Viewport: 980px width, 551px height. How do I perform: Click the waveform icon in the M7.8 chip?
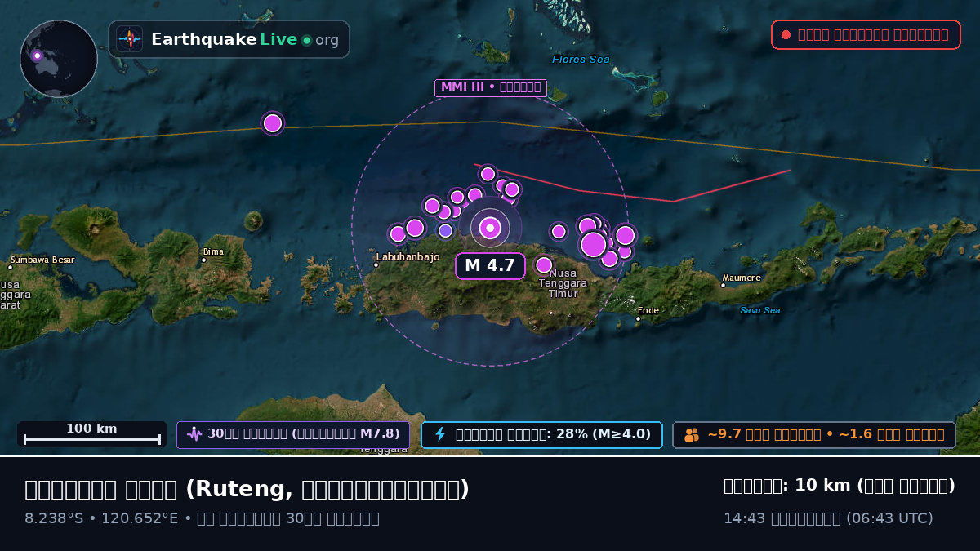(194, 434)
